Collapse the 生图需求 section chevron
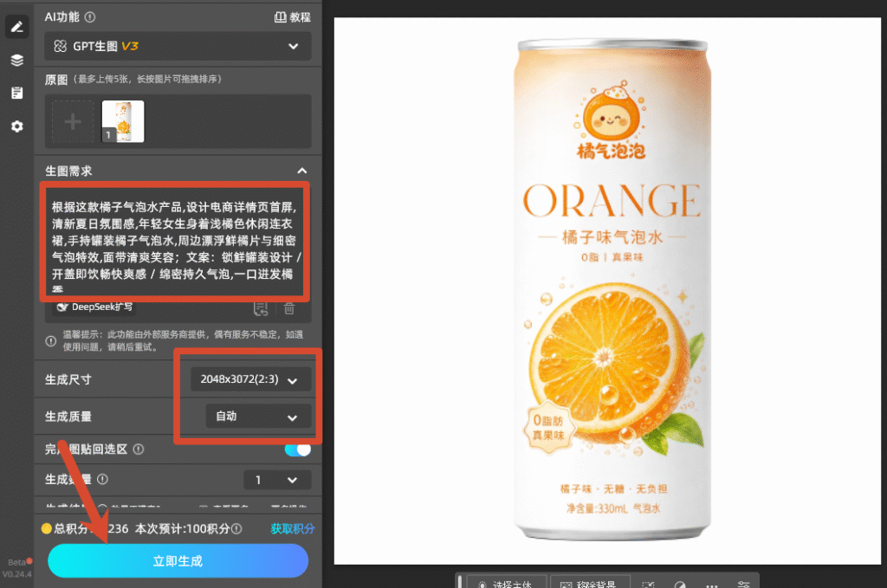887x588 pixels. point(302,171)
